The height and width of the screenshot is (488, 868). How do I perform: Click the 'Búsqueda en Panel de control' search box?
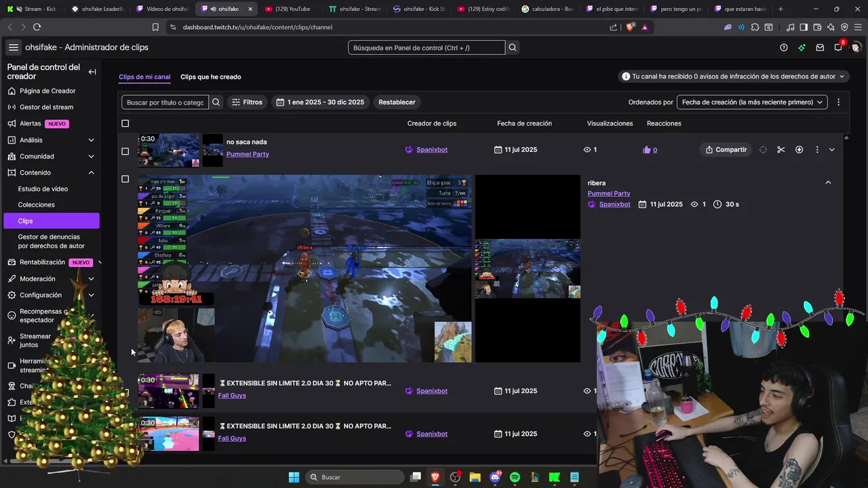(427, 47)
